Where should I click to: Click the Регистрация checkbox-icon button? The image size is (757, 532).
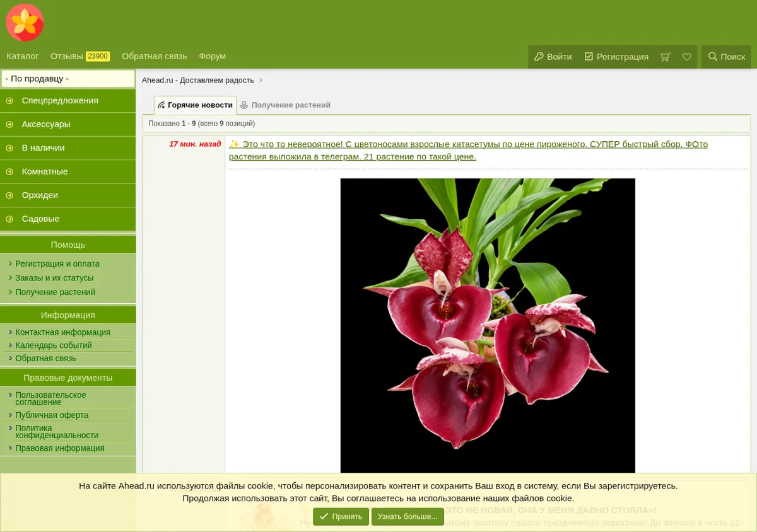tap(616, 57)
